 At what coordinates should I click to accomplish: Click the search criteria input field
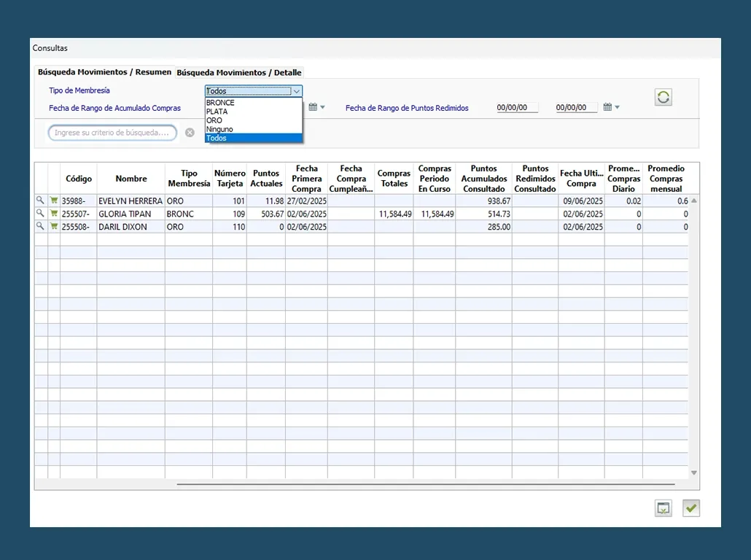pos(112,133)
